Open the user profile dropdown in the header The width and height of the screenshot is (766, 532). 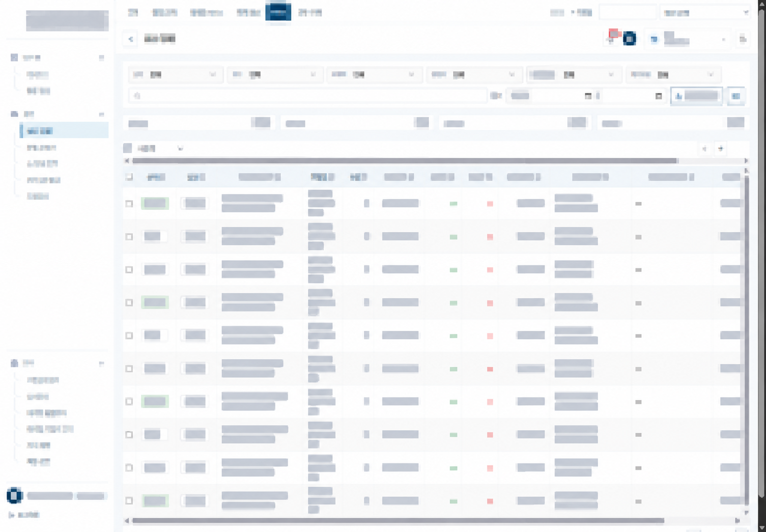tap(688, 39)
